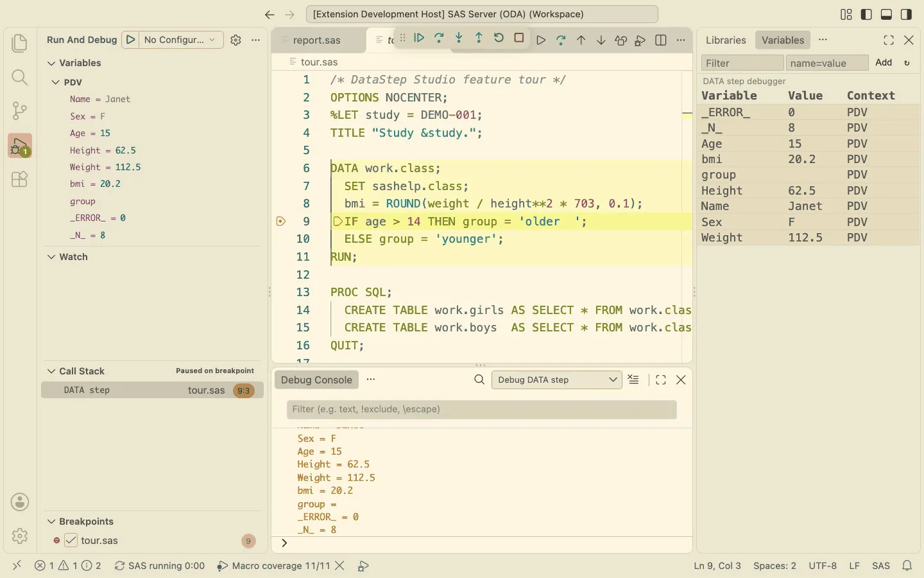Click the Step Into debug button
Screen dimensions: 924x578
coord(459,38)
